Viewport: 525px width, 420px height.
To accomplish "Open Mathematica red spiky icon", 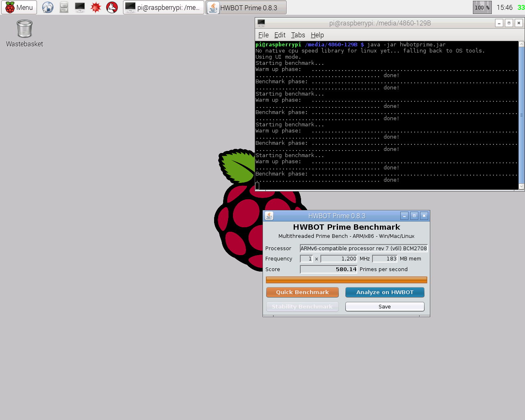I will [x=96, y=7].
